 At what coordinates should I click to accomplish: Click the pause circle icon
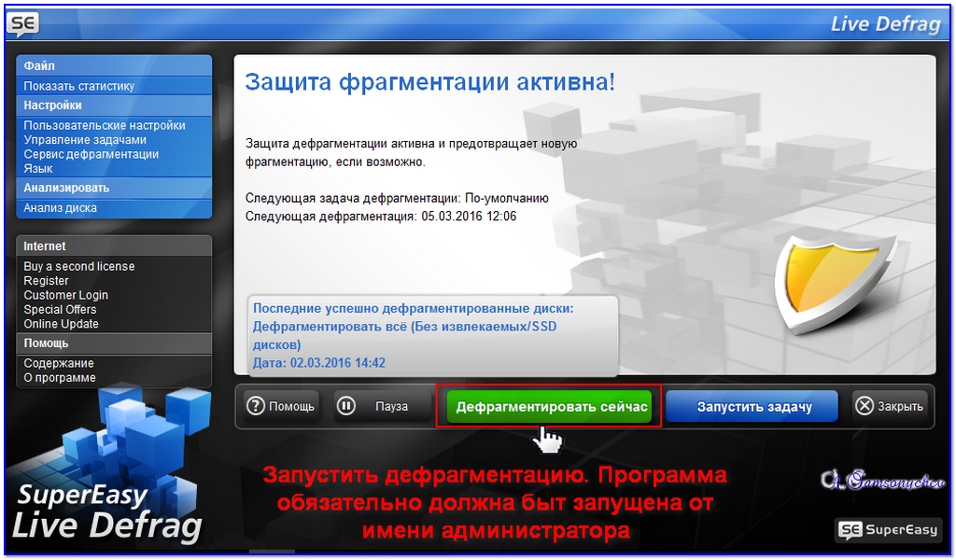coord(346,406)
